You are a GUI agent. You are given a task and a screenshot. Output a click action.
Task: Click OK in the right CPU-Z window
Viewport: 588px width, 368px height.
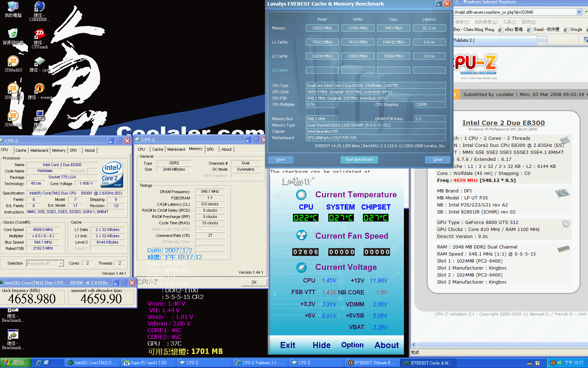(x=254, y=282)
